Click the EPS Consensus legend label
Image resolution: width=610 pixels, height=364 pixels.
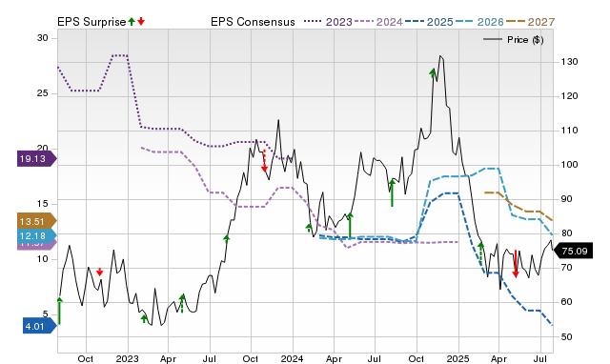coord(253,22)
